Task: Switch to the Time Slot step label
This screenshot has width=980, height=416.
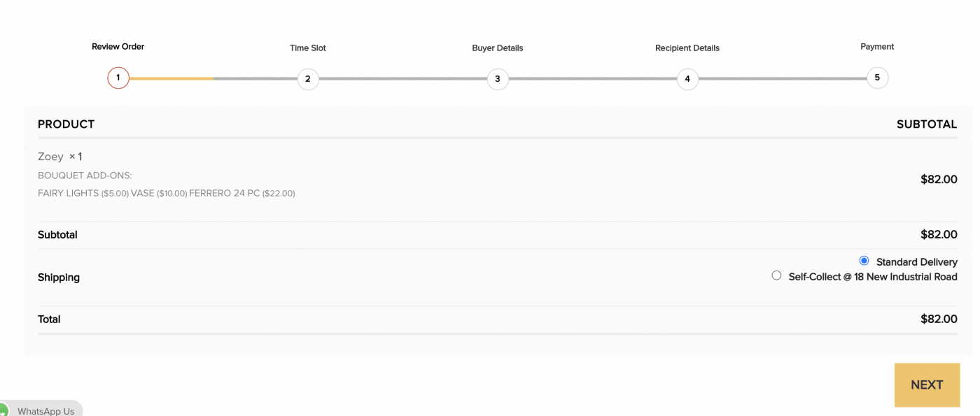Action: (x=308, y=48)
